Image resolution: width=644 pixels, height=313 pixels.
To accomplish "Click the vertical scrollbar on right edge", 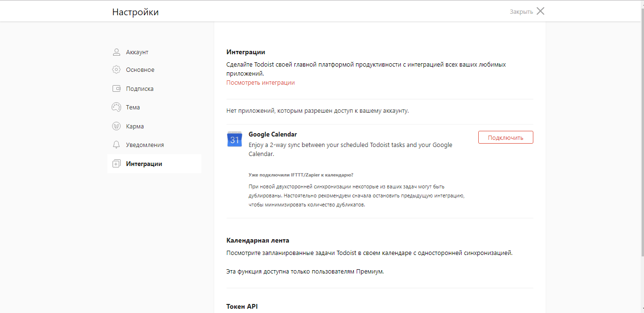I will coord(641,143).
